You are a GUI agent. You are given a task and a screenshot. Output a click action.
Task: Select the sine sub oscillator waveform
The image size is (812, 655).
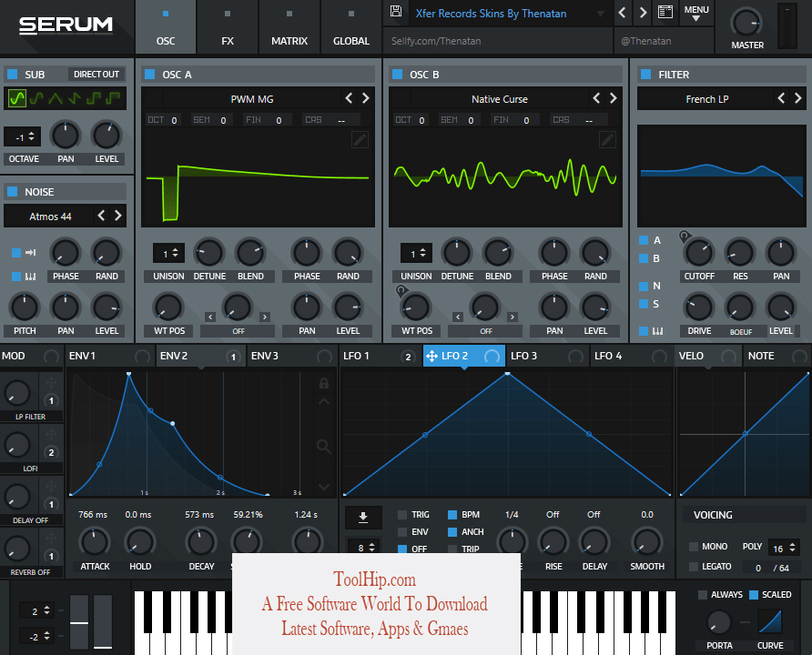17,97
